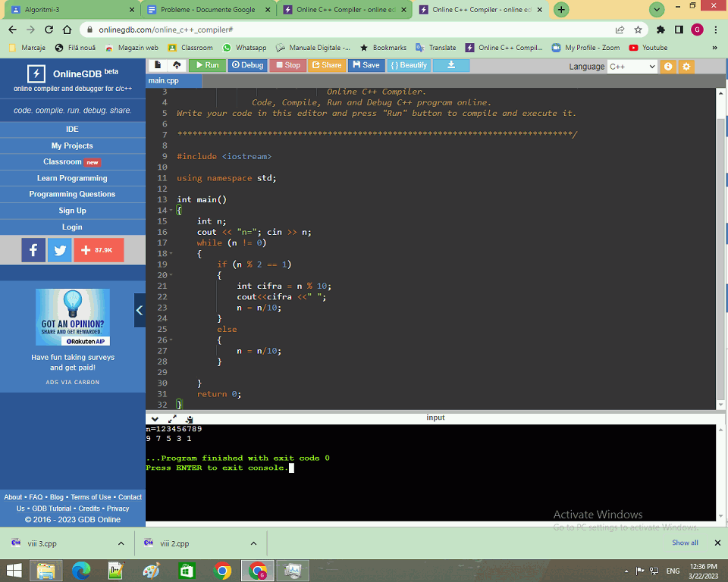Click the new file icon in toolbar
Viewport: 728px width, 582px height.
coord(158,65)
